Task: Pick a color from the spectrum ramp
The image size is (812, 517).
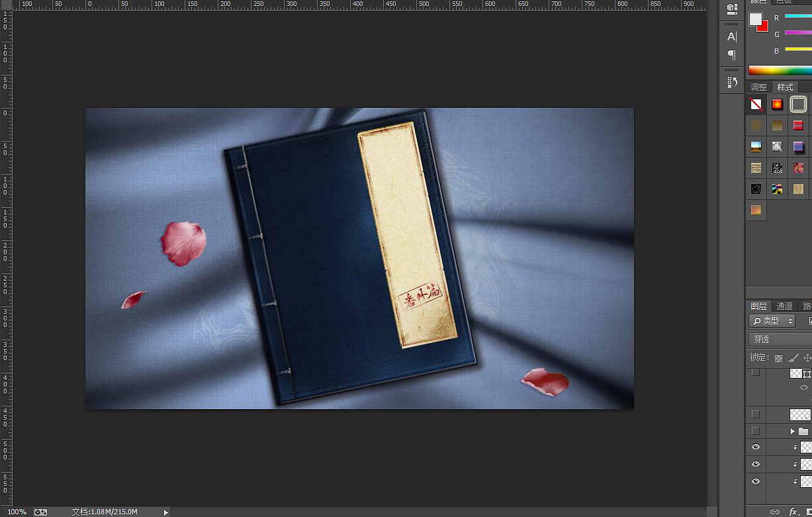Action: click(780, 70)
